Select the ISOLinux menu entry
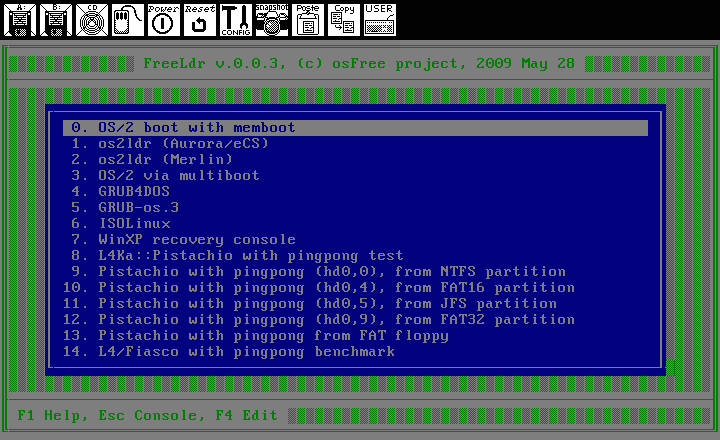 point(133,224)
